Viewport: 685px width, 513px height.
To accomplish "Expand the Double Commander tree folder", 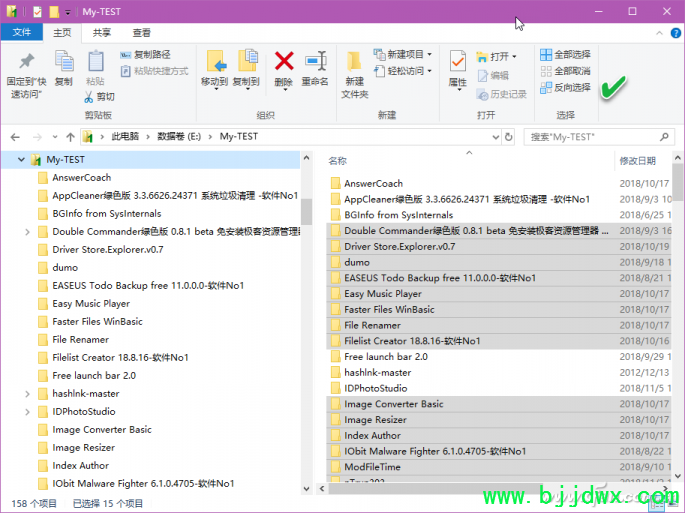I will click(27, 232).
